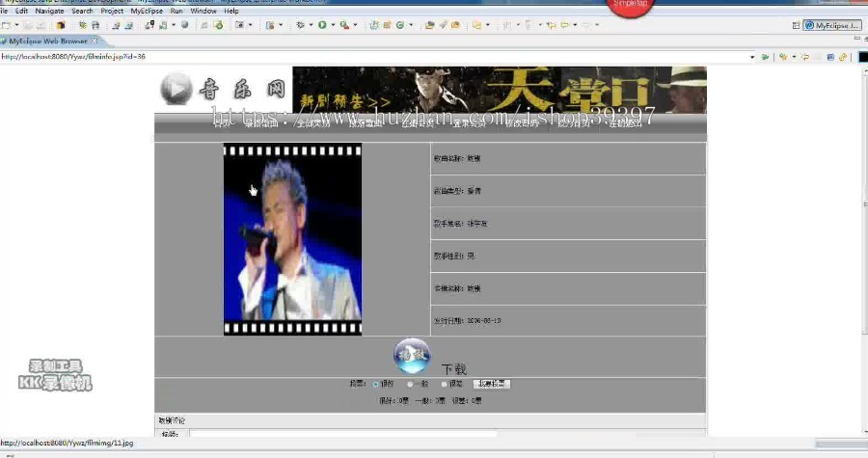Open the New wizard toolbar icon
Screen dimensions: 868x458
[x=7, y=25]
